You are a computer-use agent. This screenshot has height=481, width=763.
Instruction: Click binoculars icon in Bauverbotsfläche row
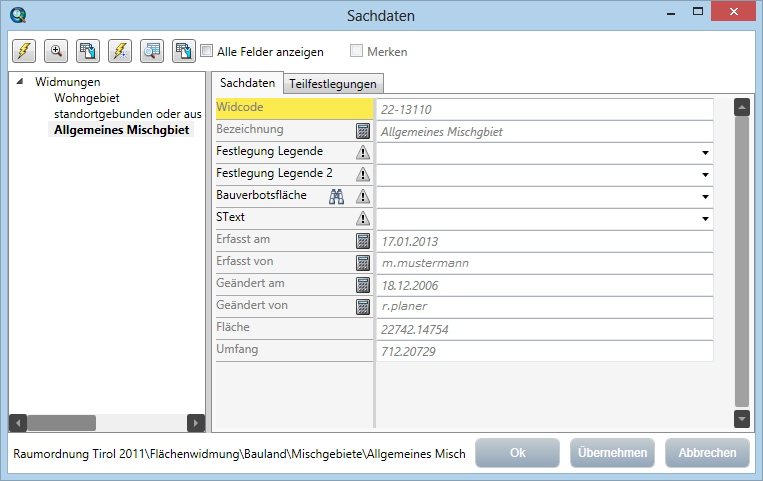[x=336, y=196]
